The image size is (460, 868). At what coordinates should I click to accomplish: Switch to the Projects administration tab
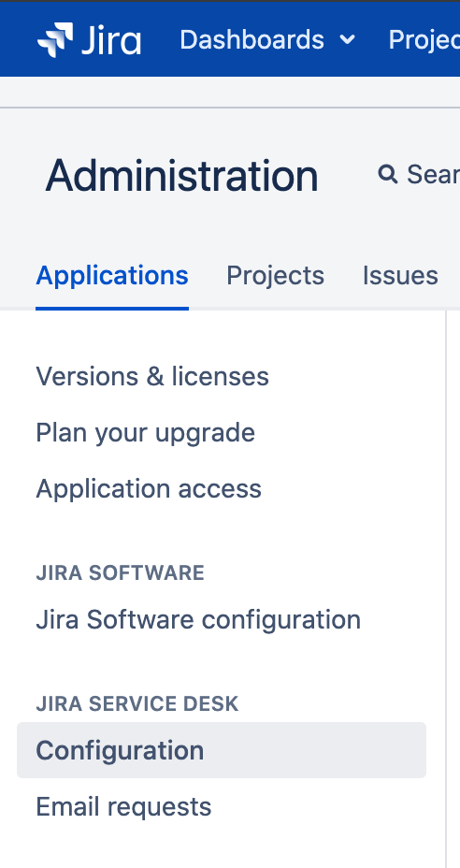coord(275,275)
